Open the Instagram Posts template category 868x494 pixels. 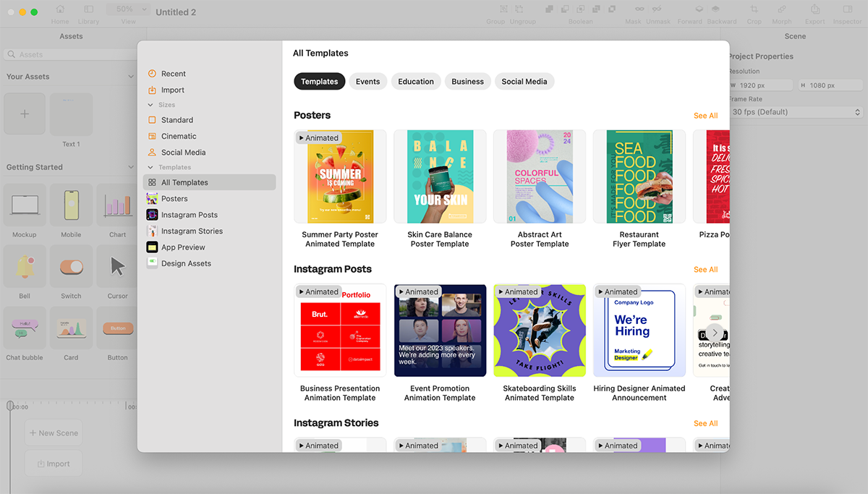[x=189, y=215]
